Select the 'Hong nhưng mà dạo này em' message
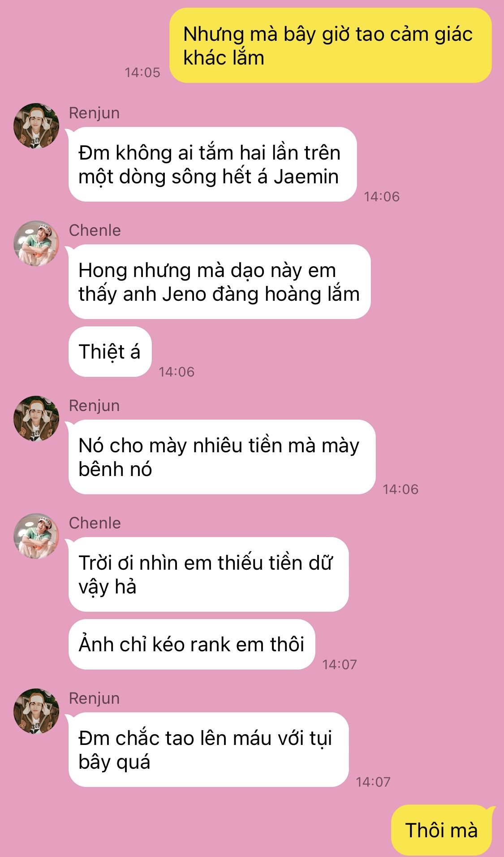The height and width of the screenshot is (857, 504). pyautogui.click(x=220, y=282)
